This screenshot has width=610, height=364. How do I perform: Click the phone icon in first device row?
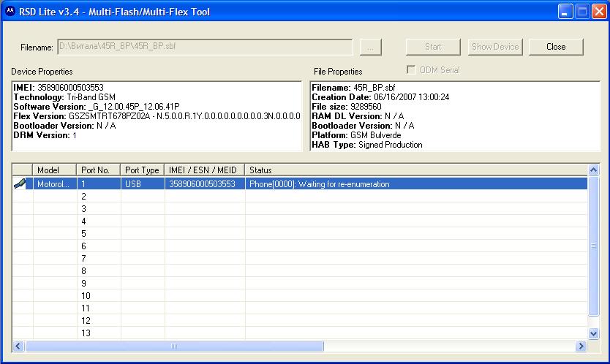coord(20,183)
